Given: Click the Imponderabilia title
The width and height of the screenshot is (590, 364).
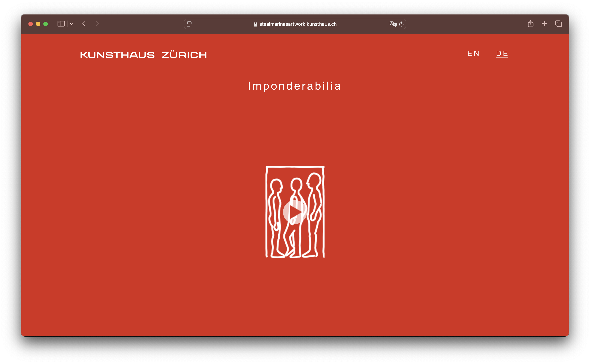Looking at the screenshot, I should point(295,86).
